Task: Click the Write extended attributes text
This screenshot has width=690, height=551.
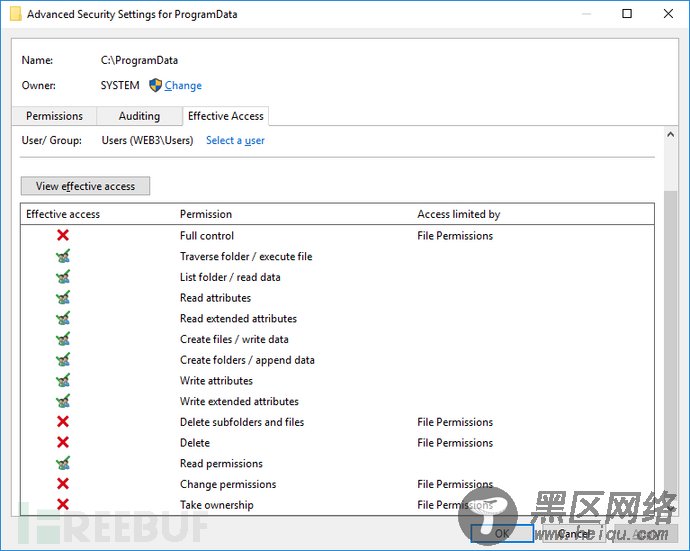Action: point(239,401)
